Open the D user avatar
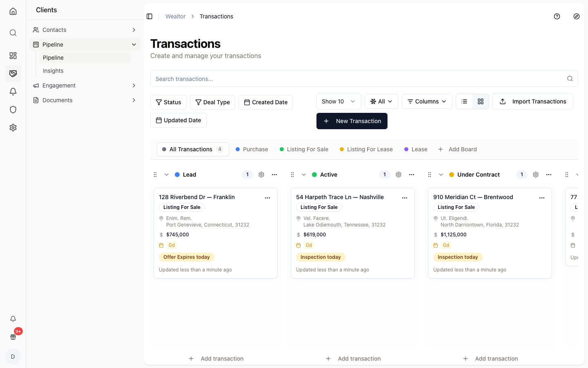 click(x=13, y=357)
